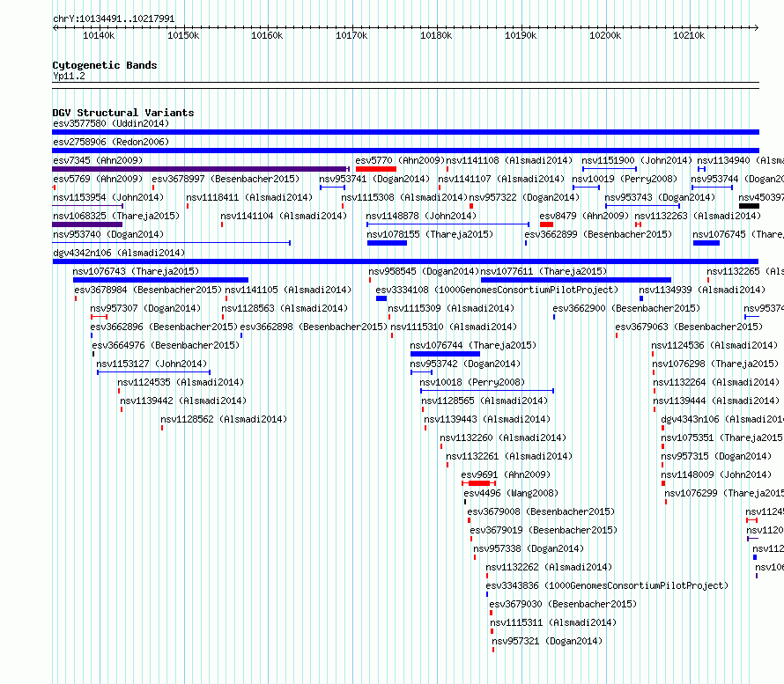Screen dimensions: 784x684
Task: Select esv4496 (Wang2008) label
Action: coord(511,493)
